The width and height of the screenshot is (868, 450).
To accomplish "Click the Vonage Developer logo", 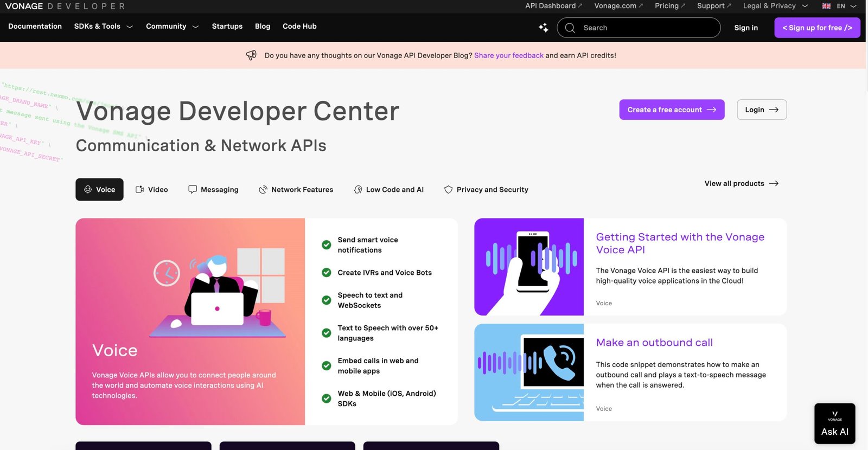I will (x=65, y=6).
